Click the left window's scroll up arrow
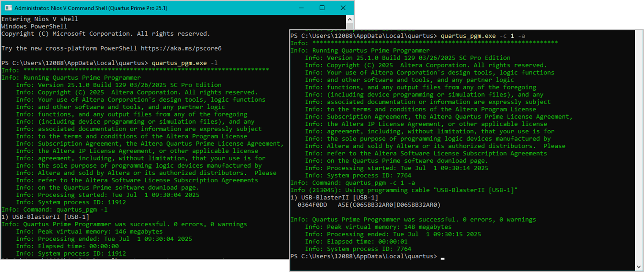The height and width of the screenshot is (272, 644). [x=350, y=19]
